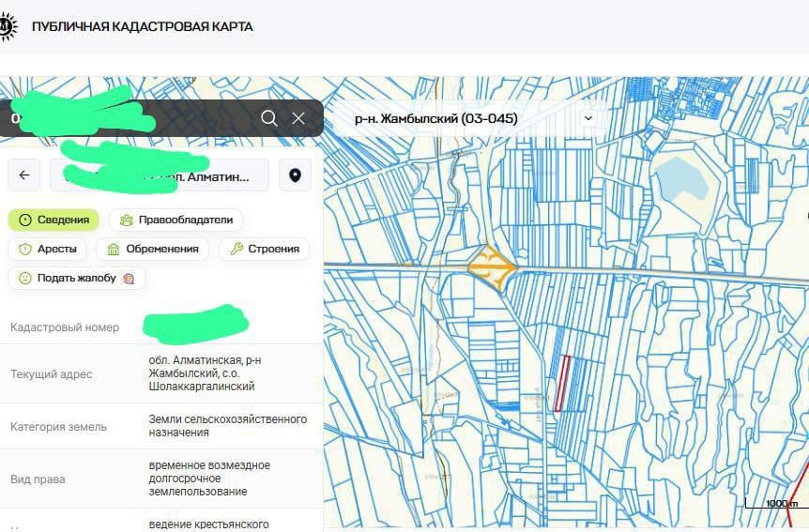Open the Сведения tab
The width and height of the screenshot is (809, 532).
pos(53,220)
